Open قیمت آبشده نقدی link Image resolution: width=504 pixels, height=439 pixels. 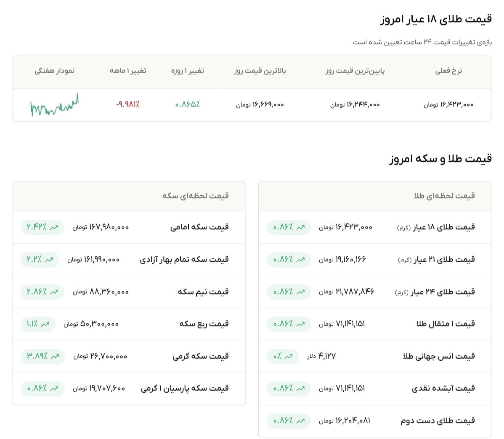click(x=443, y=388)
